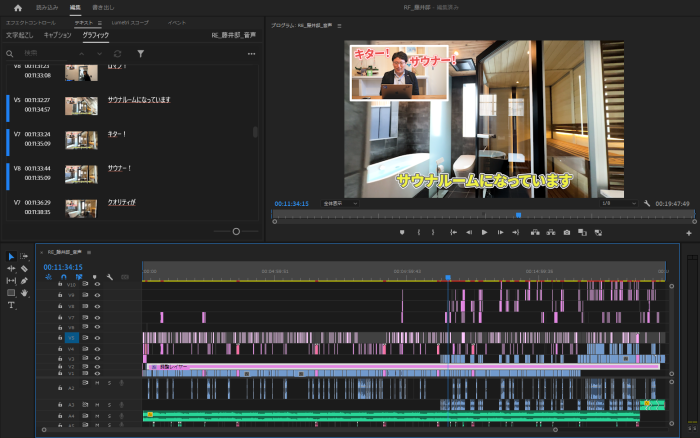Click the Export Frame camera icon

567,232
